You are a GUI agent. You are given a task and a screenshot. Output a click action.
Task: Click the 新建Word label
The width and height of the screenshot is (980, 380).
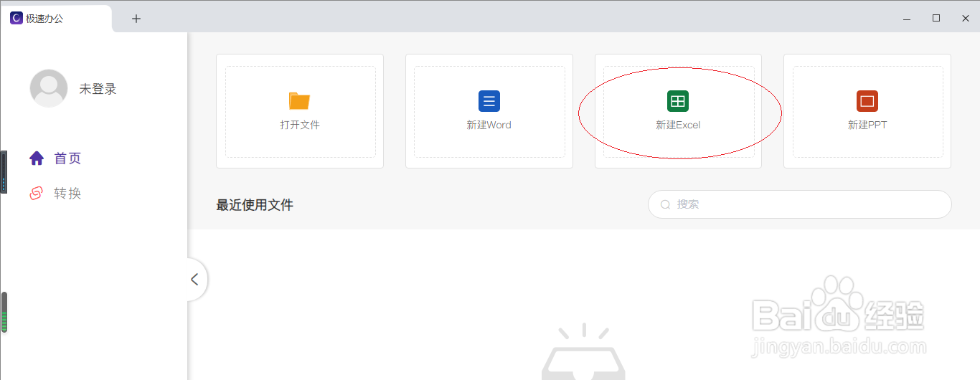click(489, 125)
